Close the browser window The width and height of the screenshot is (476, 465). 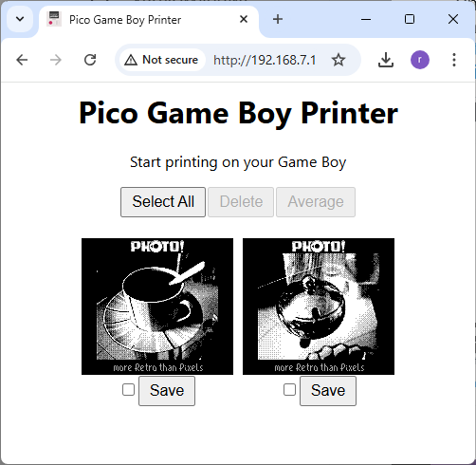pos(453,19)
